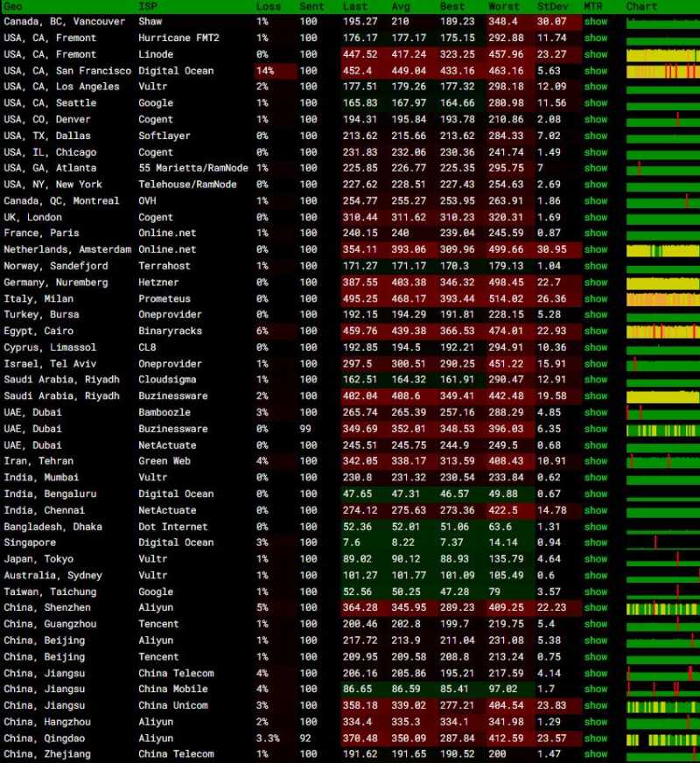Viewport: 700px width, 763px height.
Task: Click the Loss column header
Action: [269, 6]
